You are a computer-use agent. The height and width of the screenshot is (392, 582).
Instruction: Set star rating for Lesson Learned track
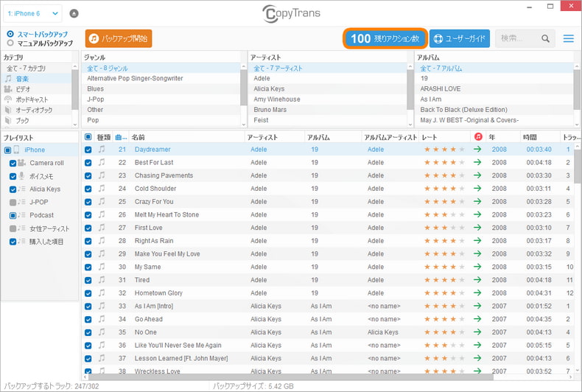coord(444,358)
